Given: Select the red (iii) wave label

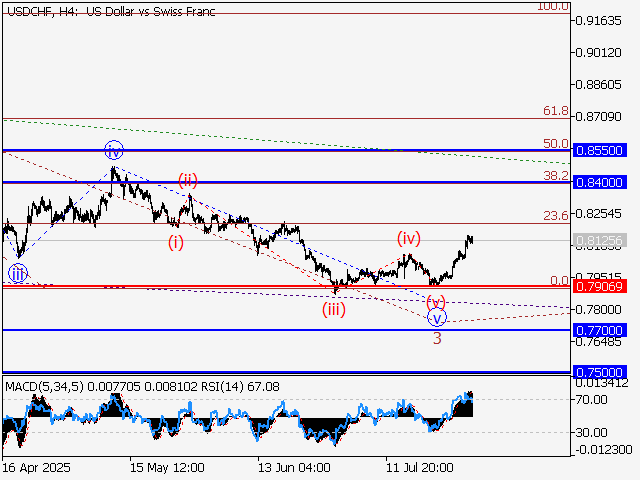Looking at the screenshot, I should (x=334, y=309).
